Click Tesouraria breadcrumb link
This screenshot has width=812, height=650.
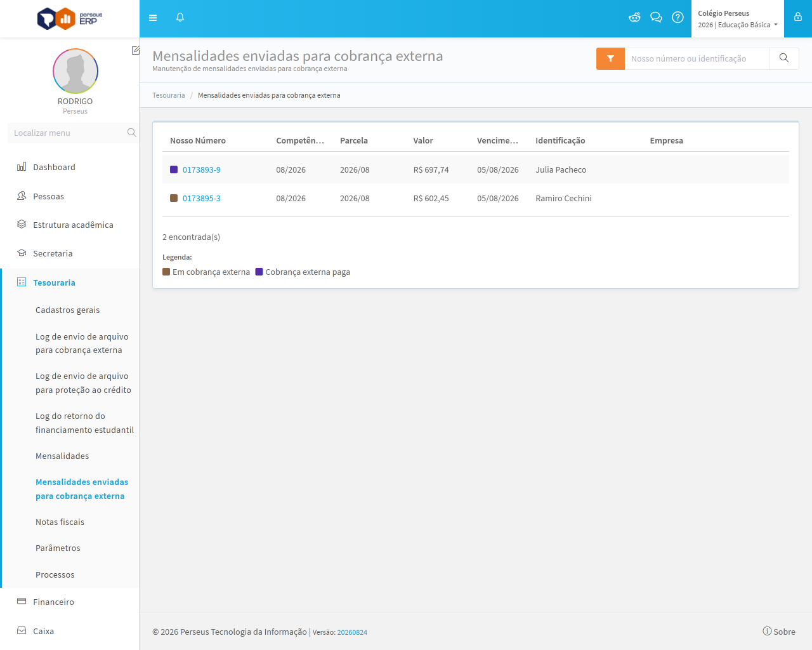point(169,95)
